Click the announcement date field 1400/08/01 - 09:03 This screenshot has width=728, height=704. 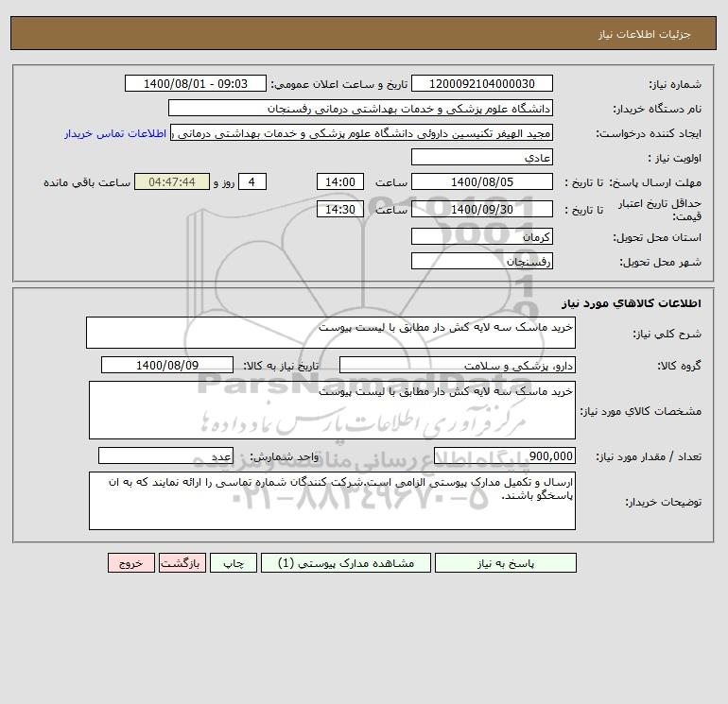196,83
